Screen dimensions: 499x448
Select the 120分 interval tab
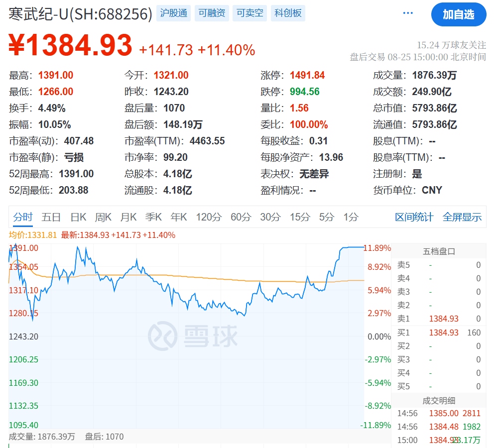click(209, 218)
